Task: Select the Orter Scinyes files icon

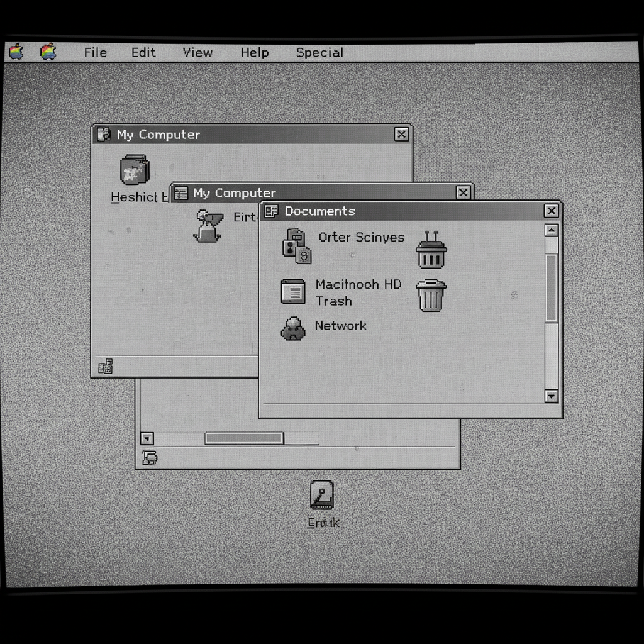Action: 297,246
